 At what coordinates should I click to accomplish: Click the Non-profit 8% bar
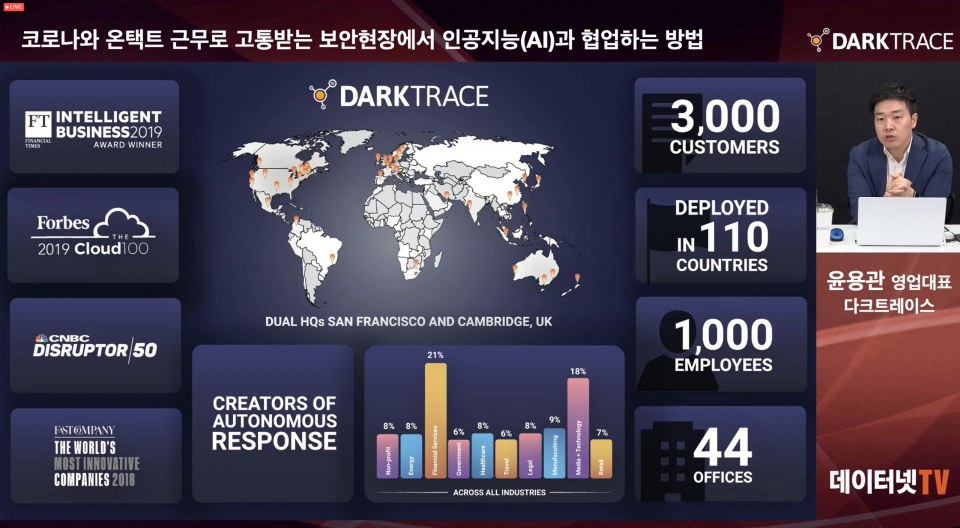(x=388, y=456)
